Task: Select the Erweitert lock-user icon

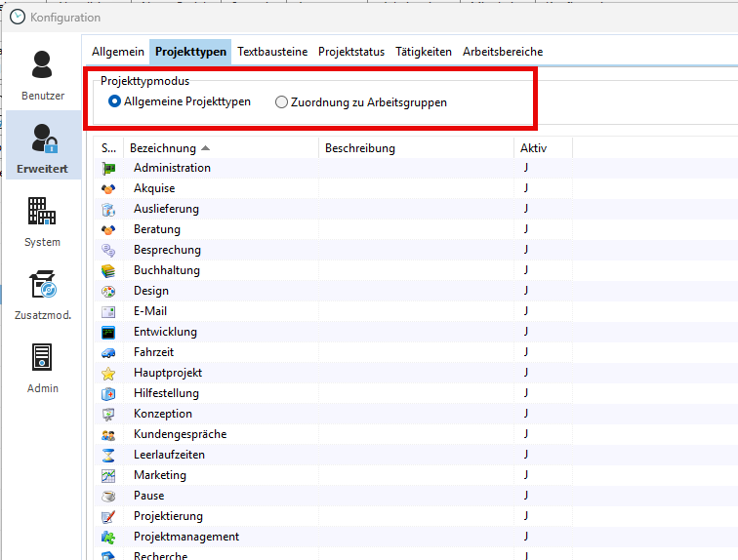Action: point(43,147)
